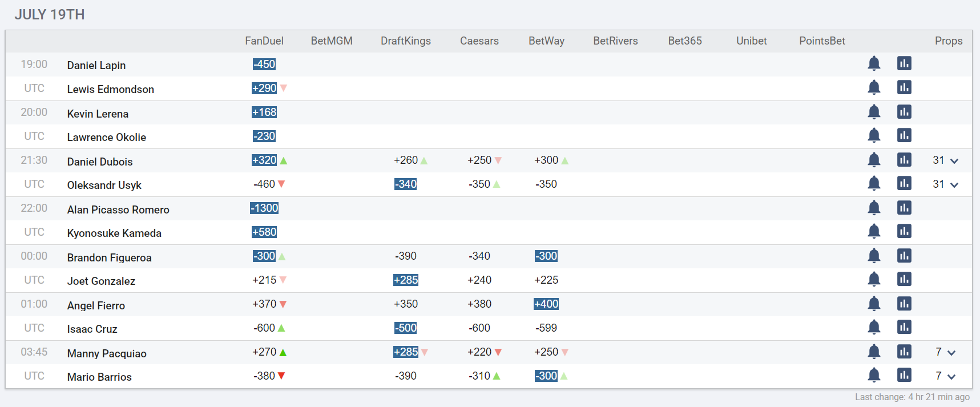Open fighter page for Brandon Figueroa
Screen dimensions: 980x407
pos(110,257)
